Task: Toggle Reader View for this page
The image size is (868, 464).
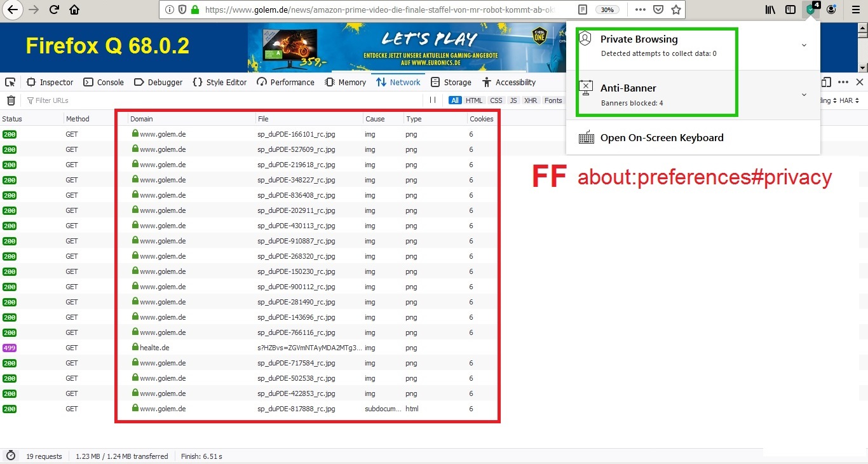Action: coord(583,10)
